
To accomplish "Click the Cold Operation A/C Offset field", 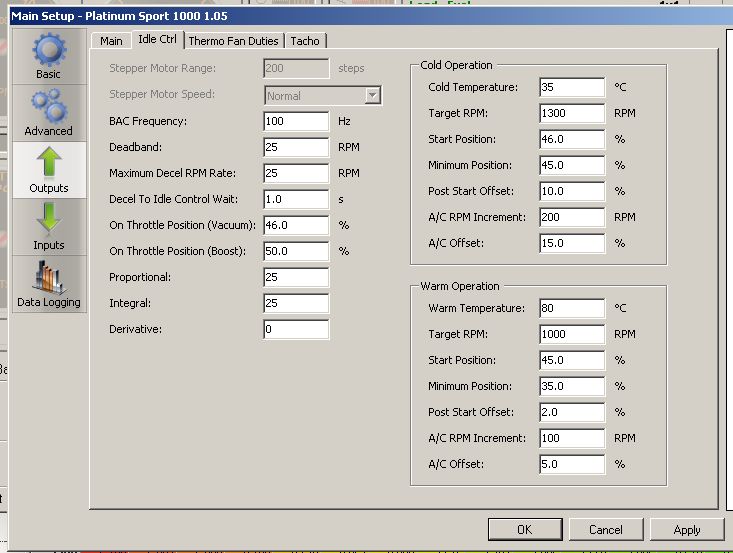I will click(572, 243).
